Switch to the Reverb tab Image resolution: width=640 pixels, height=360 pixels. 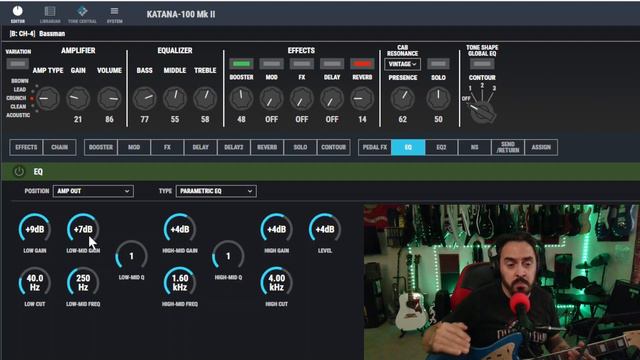(267, 147)
